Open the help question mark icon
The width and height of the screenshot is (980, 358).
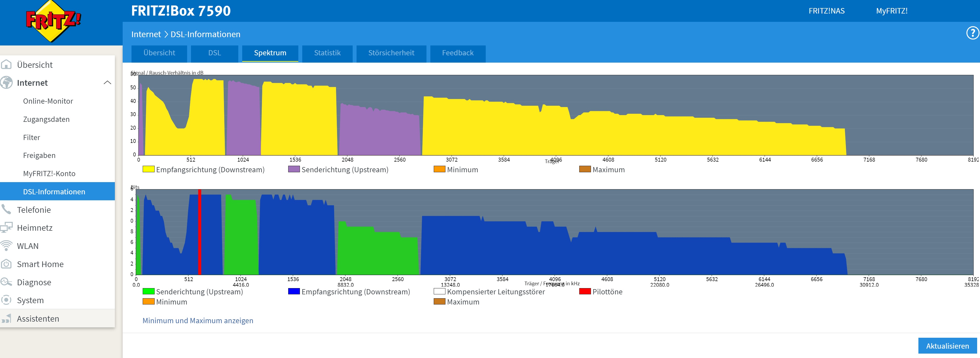pos(972,33)
